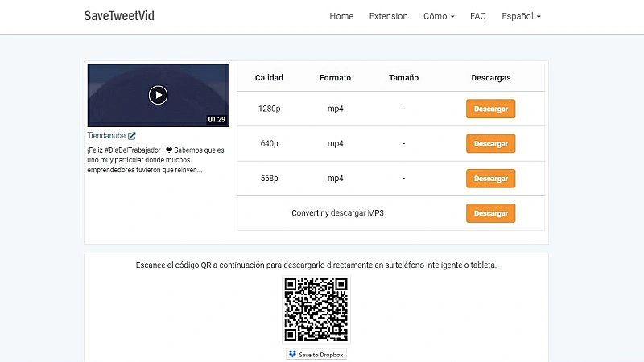Click the Descargas column header

click(490, 78)
